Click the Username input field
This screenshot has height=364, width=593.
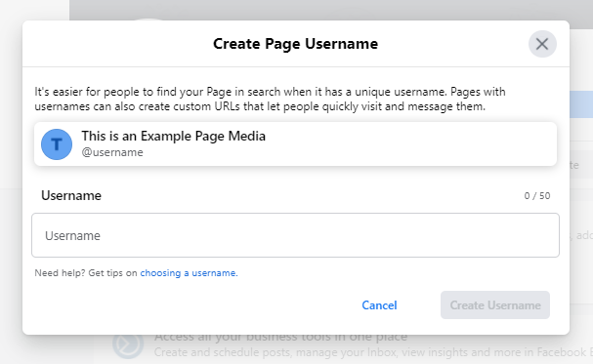coord(295,235)
